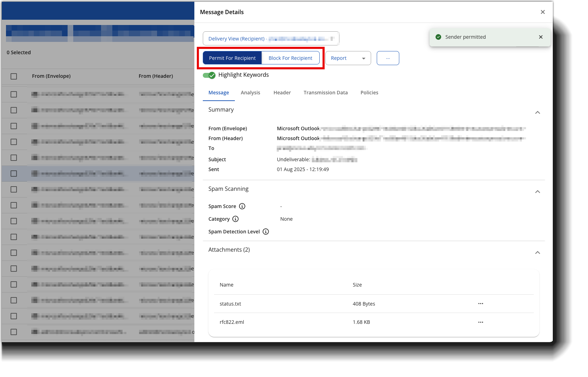This screenshot has width=588, height=377.
Task: Click Block For Recipient button
Action: 290,58
